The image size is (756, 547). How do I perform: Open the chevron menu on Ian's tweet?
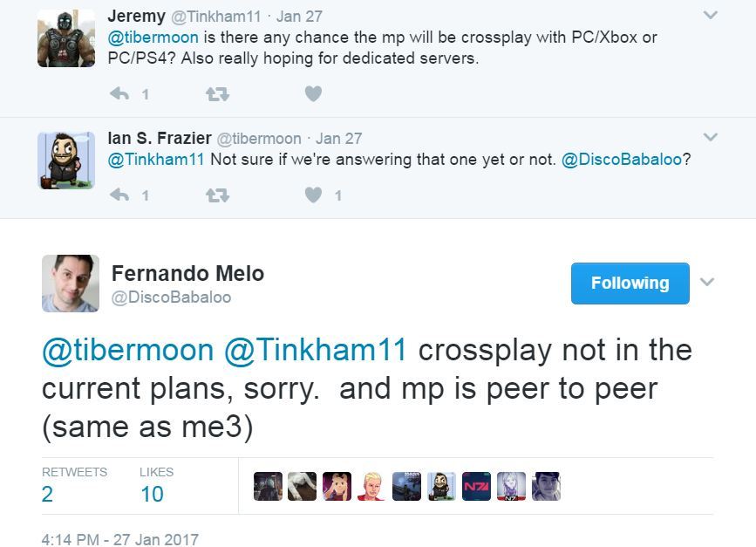click(x=710, y=137)
